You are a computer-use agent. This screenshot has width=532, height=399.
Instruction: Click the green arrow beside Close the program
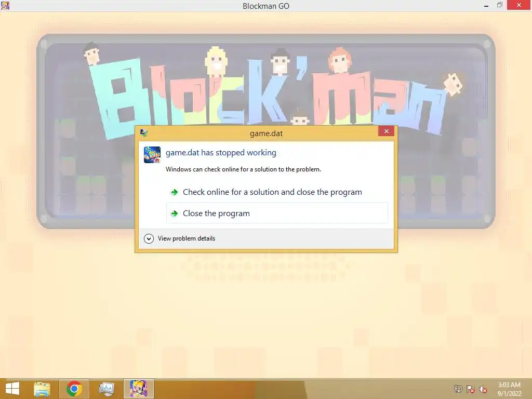point(175,214)
